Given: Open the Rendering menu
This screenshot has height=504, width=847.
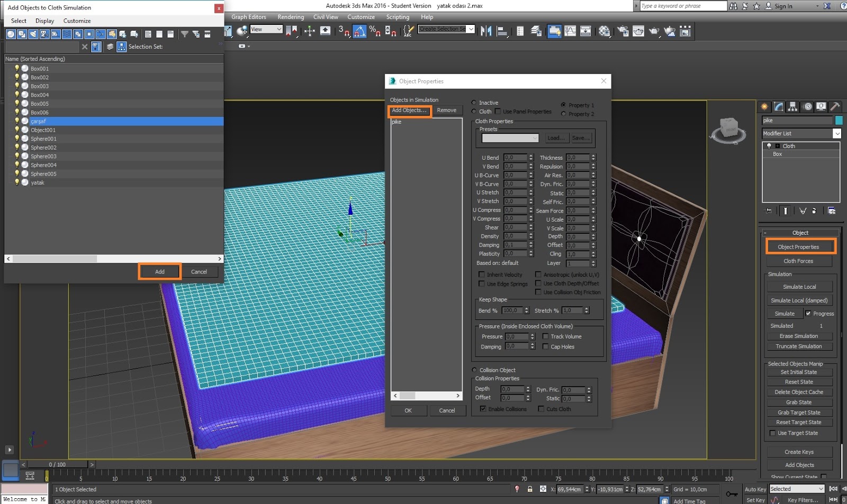Looking at the screenshot, I should (291, 17).
